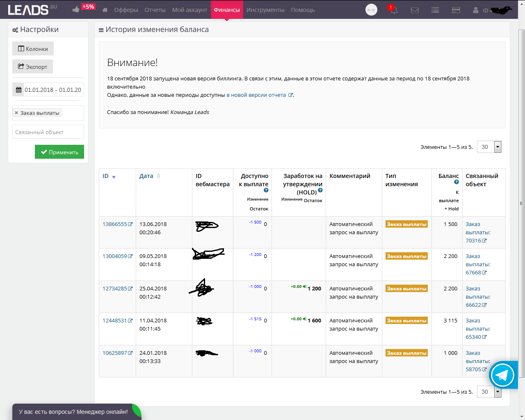525x420 pixels.
Task: Open the 'Офферы' menu
Action: pyautogui.click(x=126, y=10)
